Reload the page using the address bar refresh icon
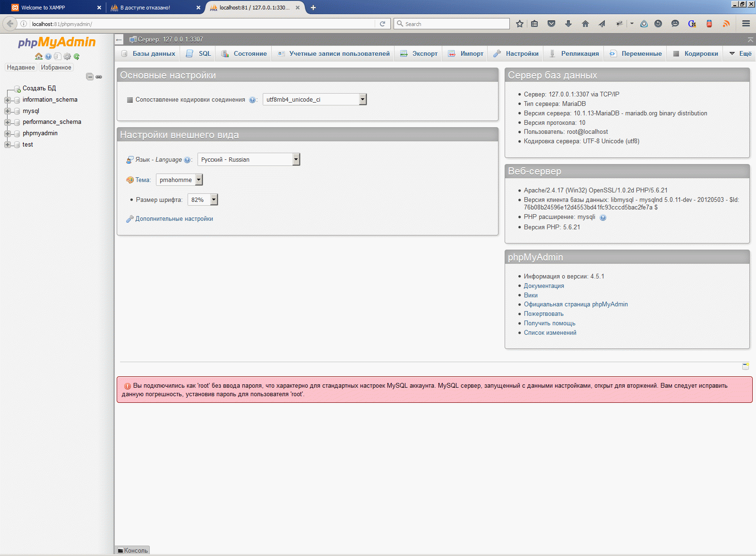The height and width of the screenshot is (556, 756). click(x=383, y=24)
